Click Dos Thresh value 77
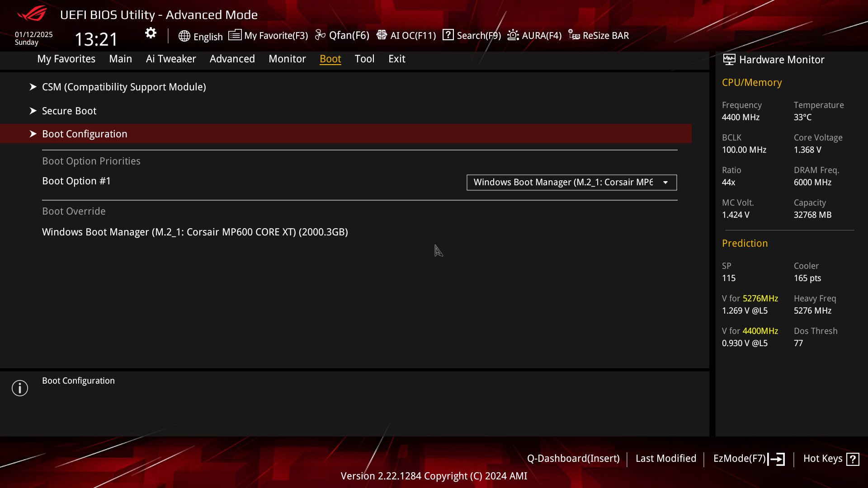 tap(798, 343)
